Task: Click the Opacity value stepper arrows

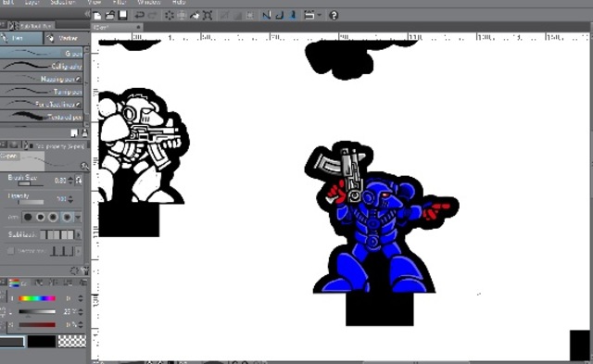Action: pos(70,199)
